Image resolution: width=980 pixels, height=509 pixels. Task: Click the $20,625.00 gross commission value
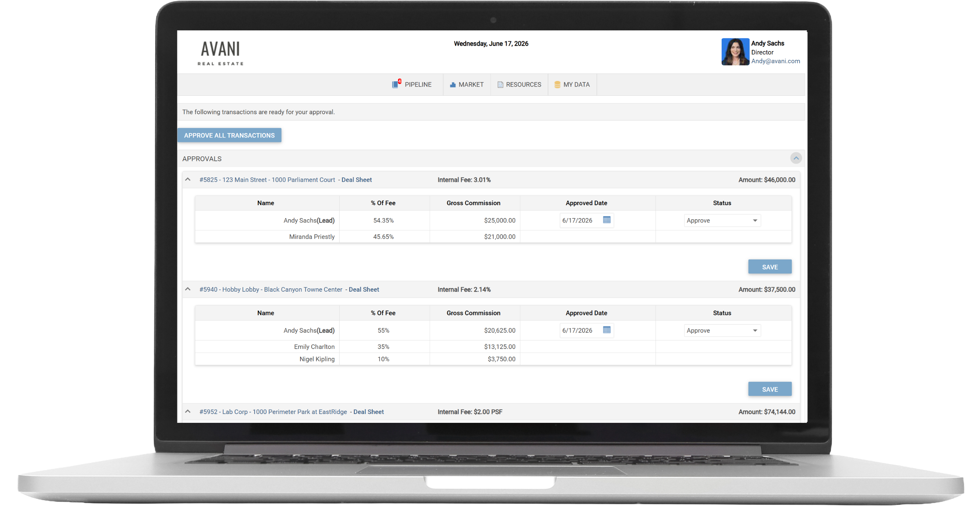point(499,330)
